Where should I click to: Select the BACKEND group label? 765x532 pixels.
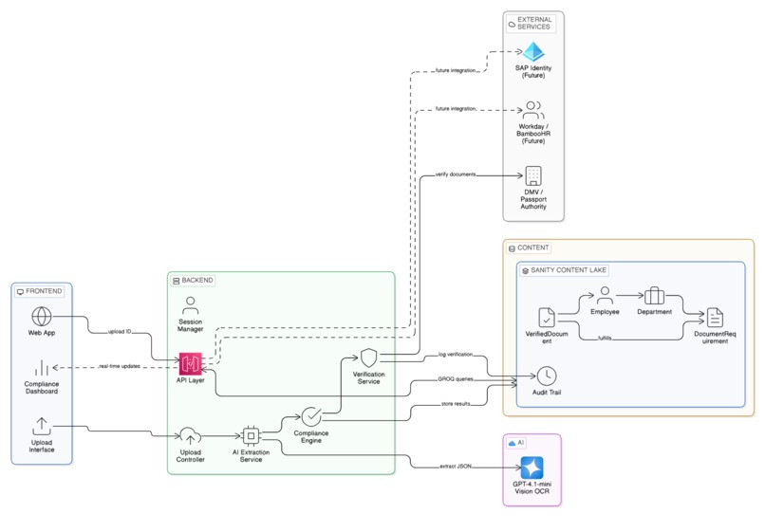193,281
